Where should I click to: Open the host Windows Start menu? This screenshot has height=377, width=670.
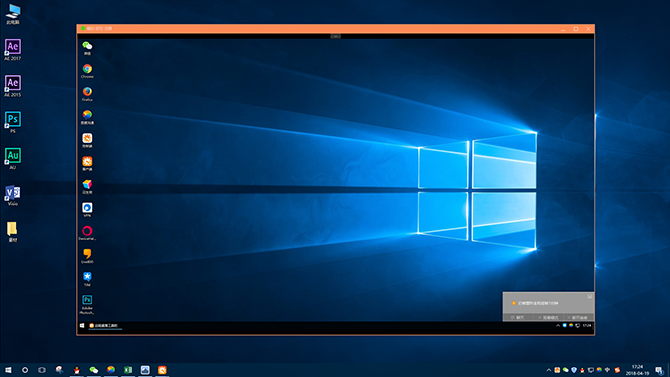pos(8,370)
